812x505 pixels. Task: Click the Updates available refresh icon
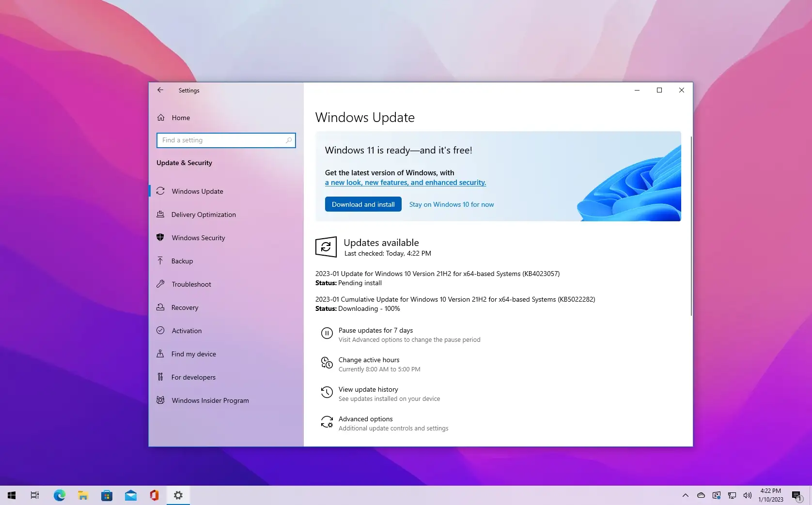click(326, 247)
